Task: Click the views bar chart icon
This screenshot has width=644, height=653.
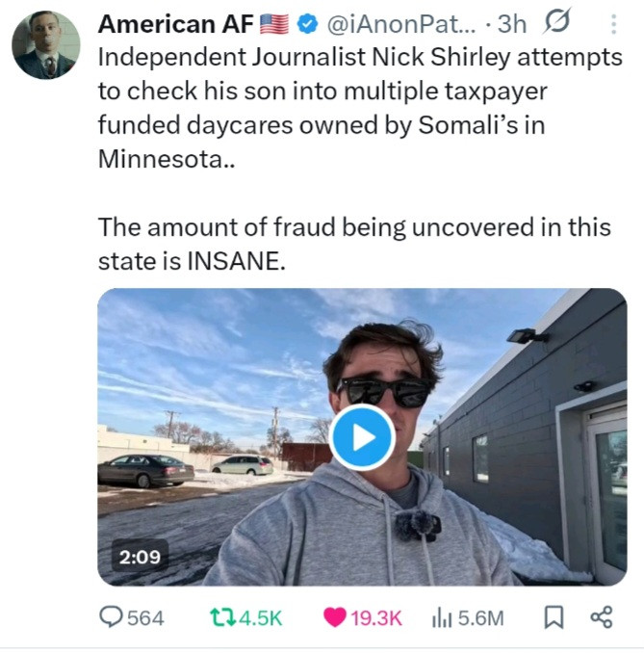Action: pos(440,616)
